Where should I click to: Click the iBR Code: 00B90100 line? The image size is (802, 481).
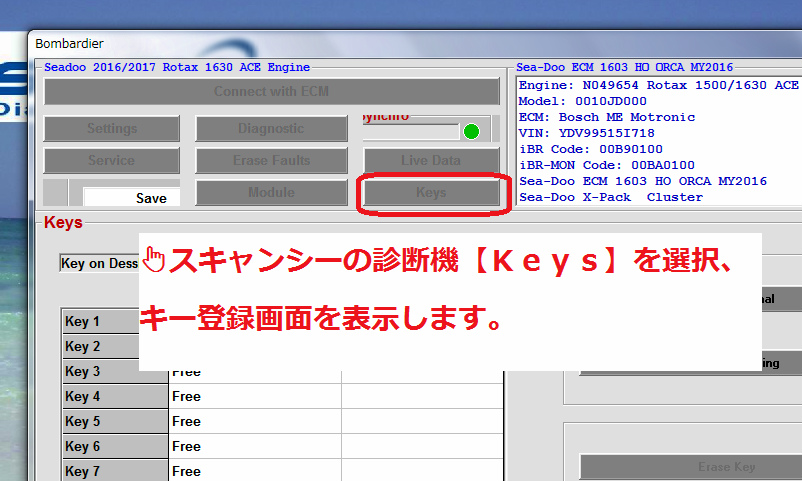[x=591, y=149]
